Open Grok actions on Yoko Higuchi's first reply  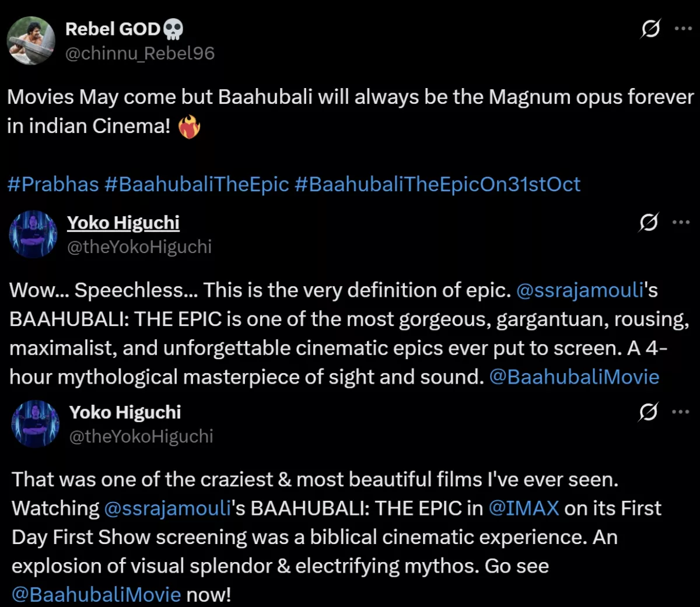point(648,223)
